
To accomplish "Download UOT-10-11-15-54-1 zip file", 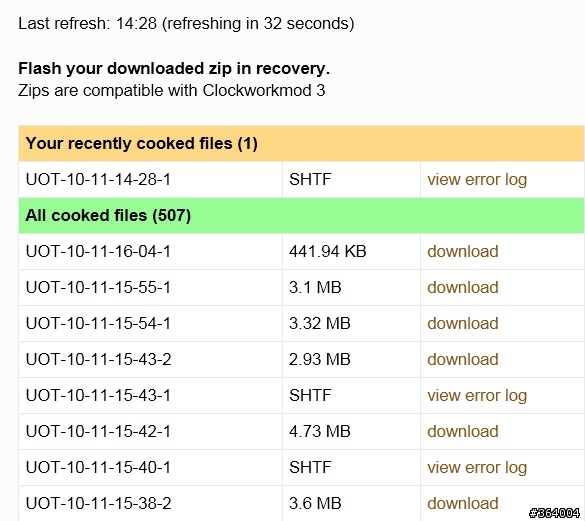I will tap(463, 323).
